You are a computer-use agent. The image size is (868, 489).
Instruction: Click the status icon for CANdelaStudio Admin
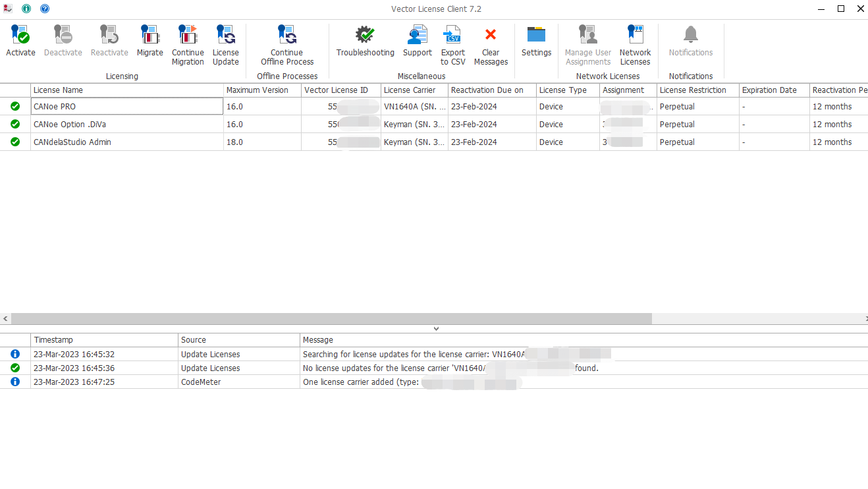point(15,142)
